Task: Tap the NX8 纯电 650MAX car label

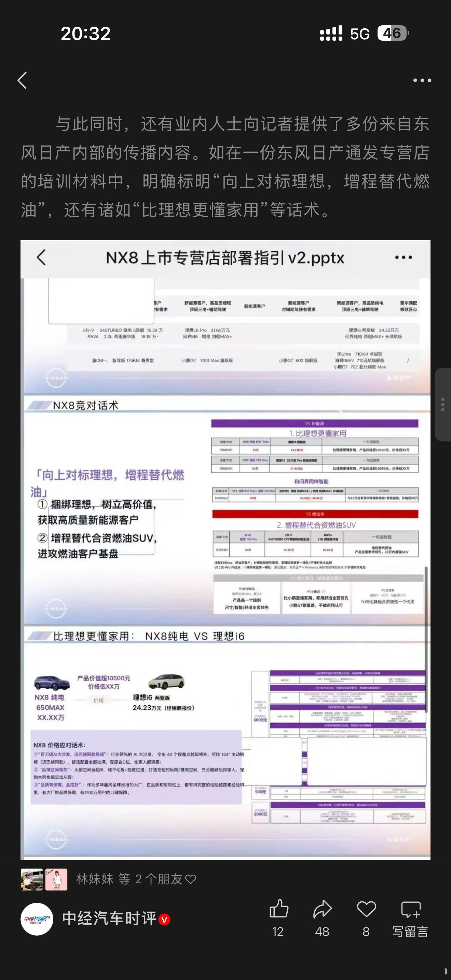Action: pyautogui.click(x=50, y=702)
